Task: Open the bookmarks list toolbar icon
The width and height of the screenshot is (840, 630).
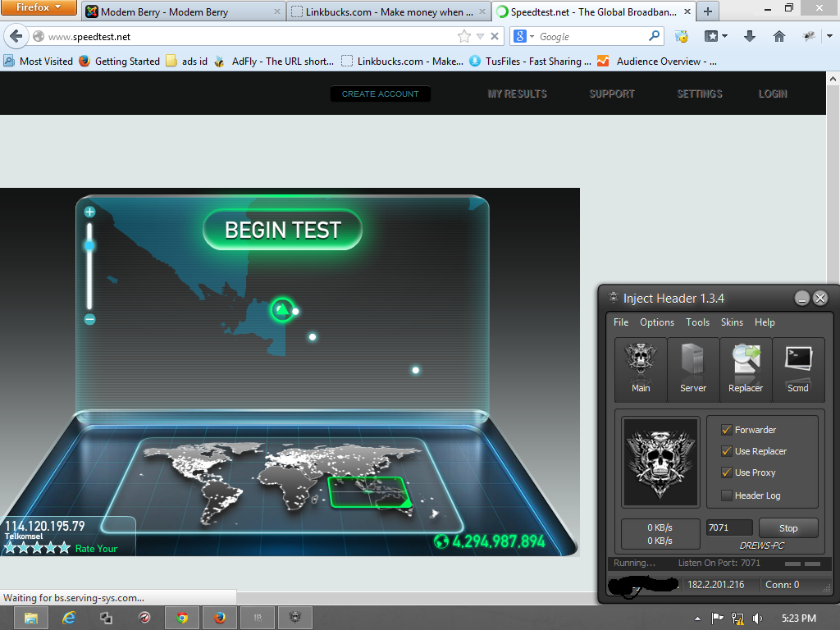Action: click(711, 36)
